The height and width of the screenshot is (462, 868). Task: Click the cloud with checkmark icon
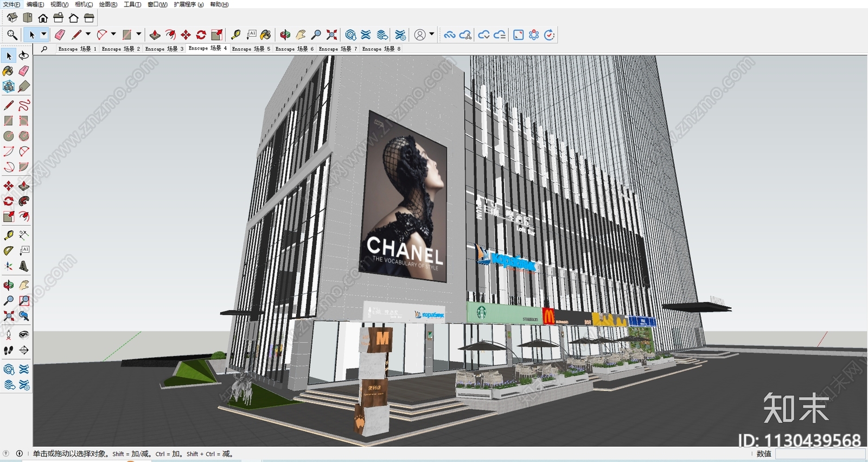(484, 35)
